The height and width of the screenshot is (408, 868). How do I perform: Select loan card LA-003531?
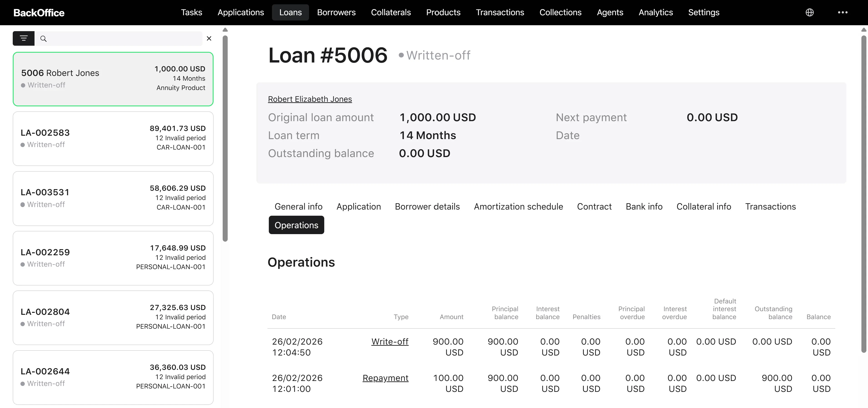[x=113, y=198]
